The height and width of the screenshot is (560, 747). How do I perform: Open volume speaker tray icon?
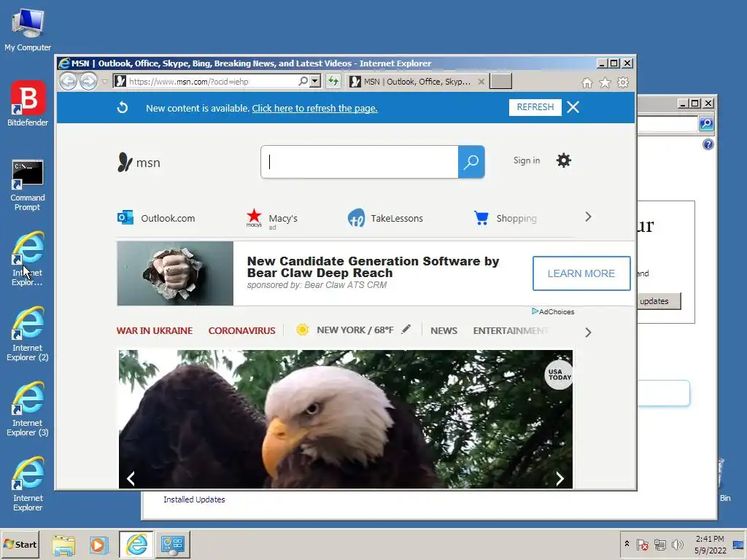[677, 544]
